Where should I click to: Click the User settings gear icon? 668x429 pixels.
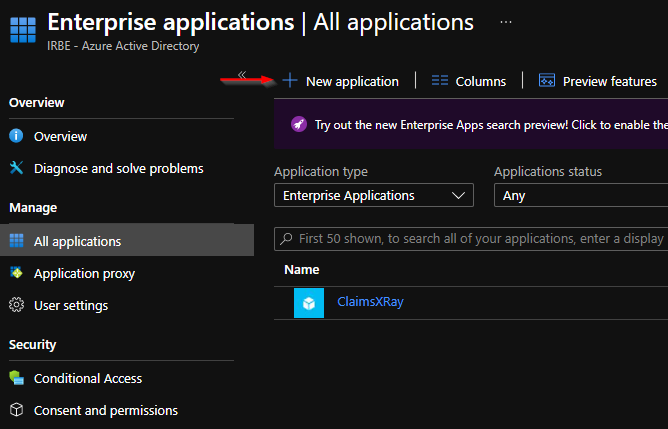16,305
